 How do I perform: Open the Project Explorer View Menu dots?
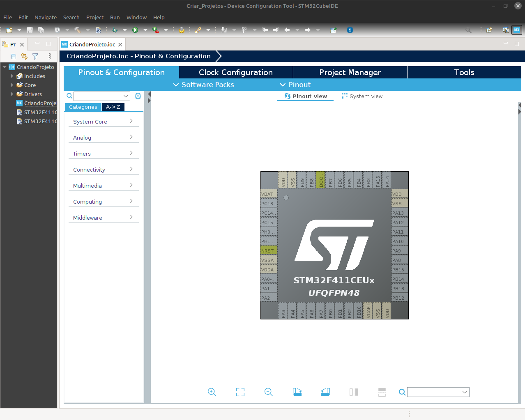pos(50,56)
